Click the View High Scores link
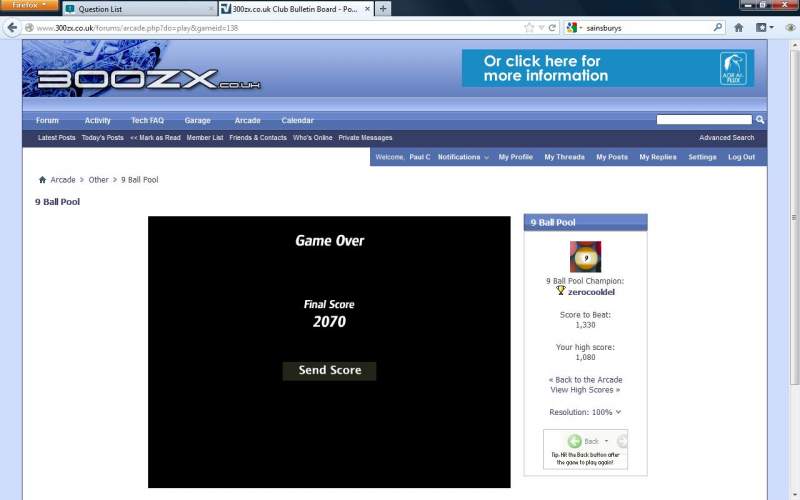Screen dimensions: 800x500 [585, 390]
